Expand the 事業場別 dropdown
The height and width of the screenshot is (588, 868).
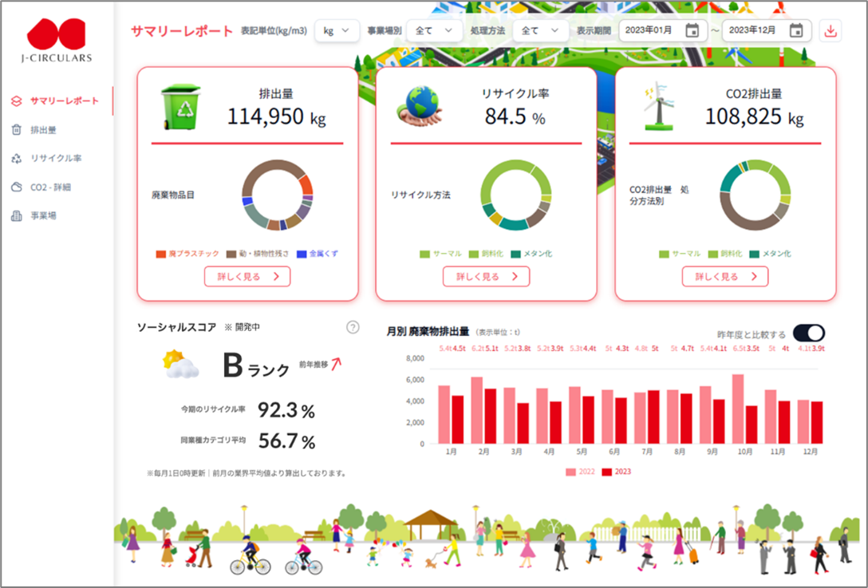point(435,31)
